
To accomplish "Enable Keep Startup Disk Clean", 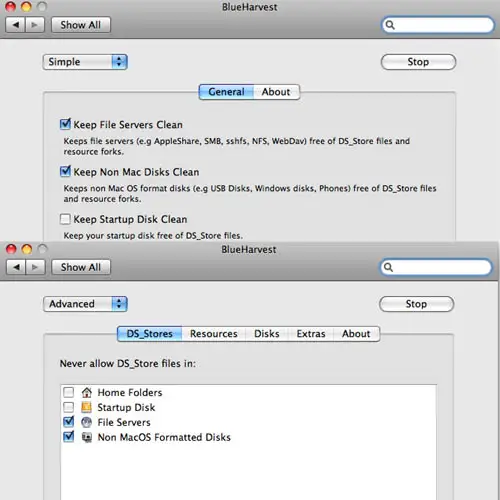I will pyautogui.click(x=65, y=219).
